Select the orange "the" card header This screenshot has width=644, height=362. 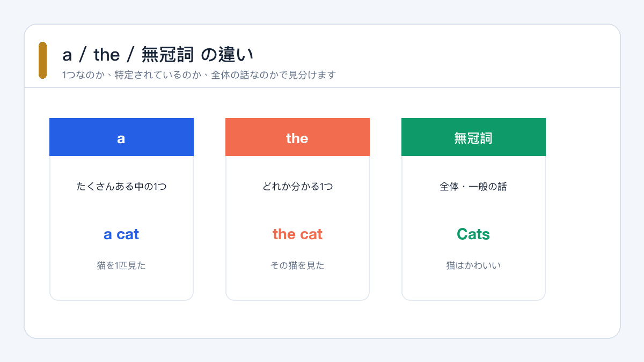[x=297, y=137]
